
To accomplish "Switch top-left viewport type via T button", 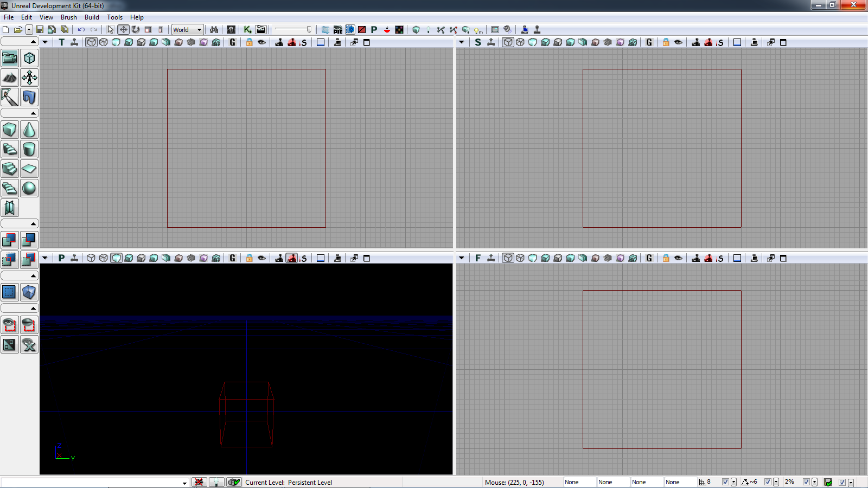I will 62,42.
